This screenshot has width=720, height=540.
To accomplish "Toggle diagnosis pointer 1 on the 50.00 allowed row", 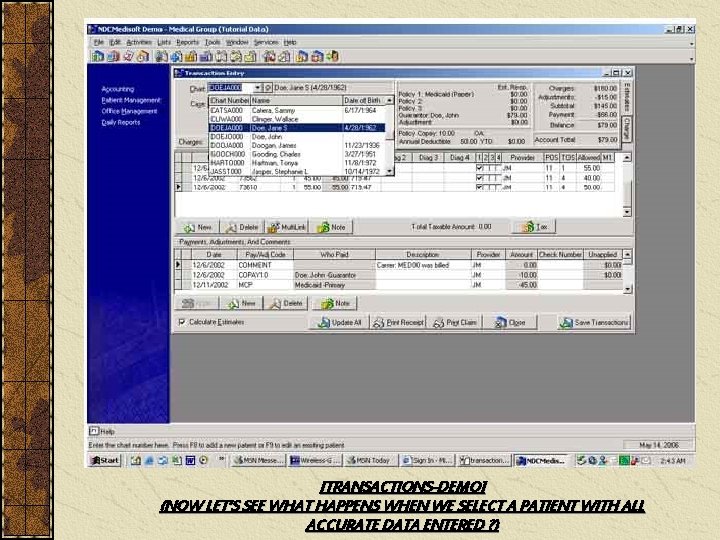I will pos(479,187).
